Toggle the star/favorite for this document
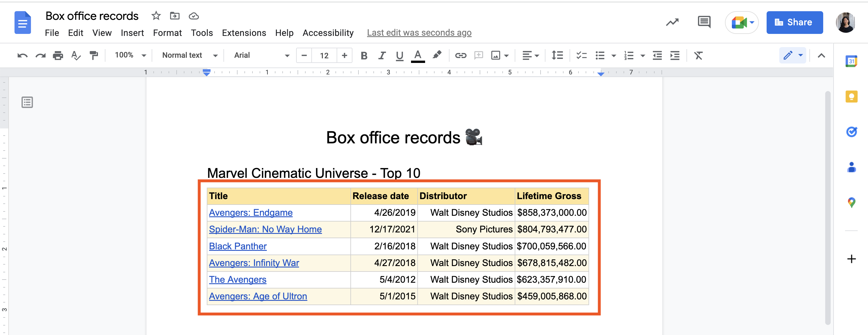Image resolution: width=868 pixels, height=335 pixels. pyautogui.click(x=154, y=16)
